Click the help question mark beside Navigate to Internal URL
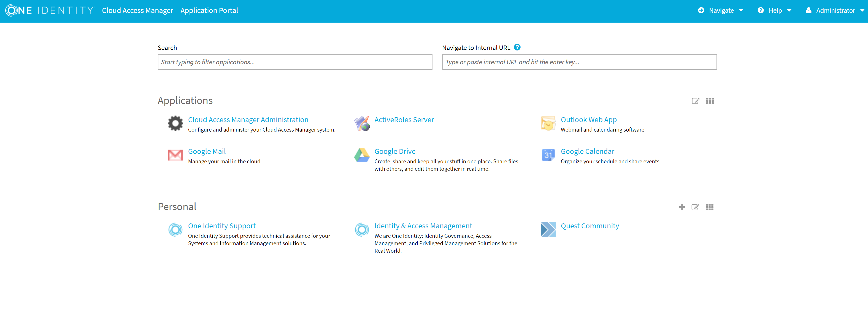Screen dimensions: 868x310 (x=517, y=47)
